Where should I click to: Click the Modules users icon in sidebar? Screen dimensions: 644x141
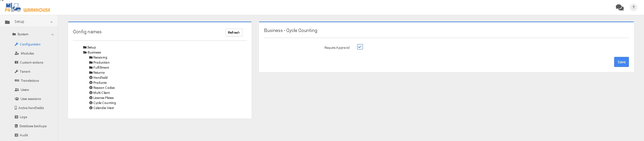(x=17, y=54)
